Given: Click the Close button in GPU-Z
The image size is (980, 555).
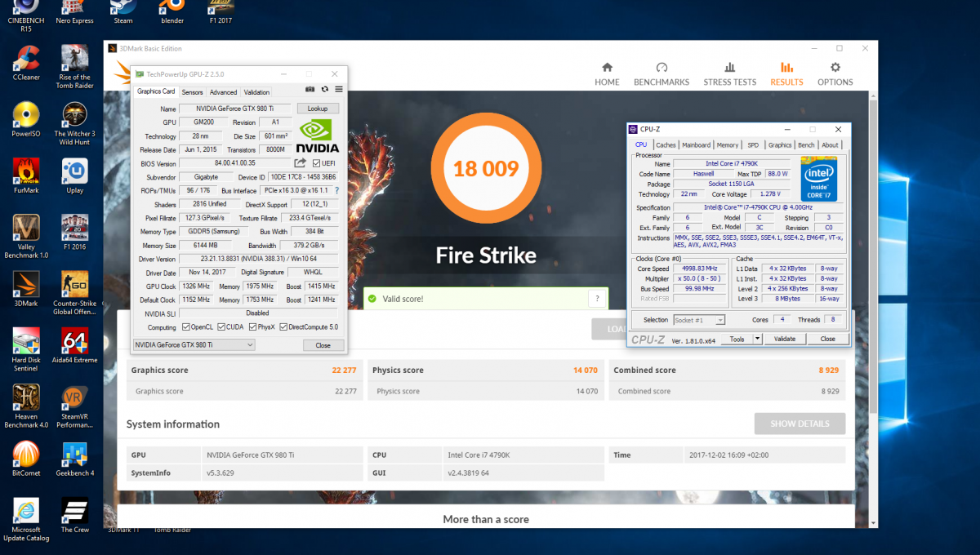Looking at the screenshot, I should [x=323, y=345].
